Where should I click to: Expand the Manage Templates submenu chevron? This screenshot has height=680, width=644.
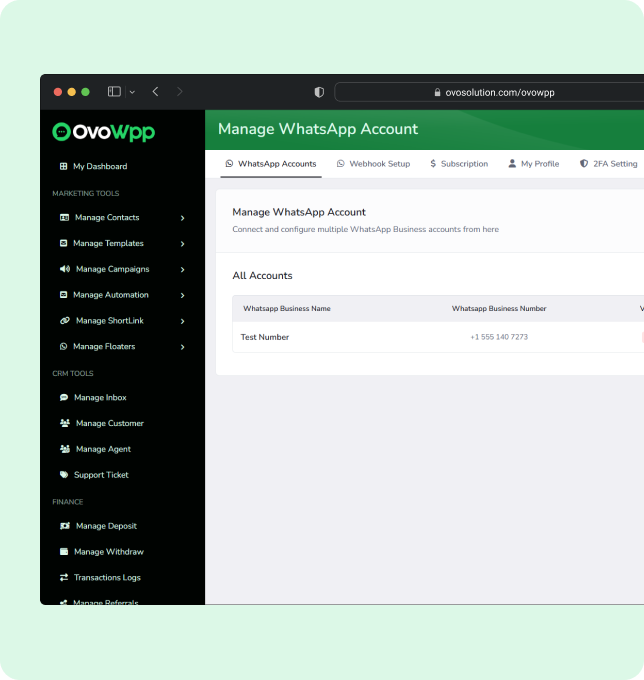pyautogui.click(x=182, y=243)
